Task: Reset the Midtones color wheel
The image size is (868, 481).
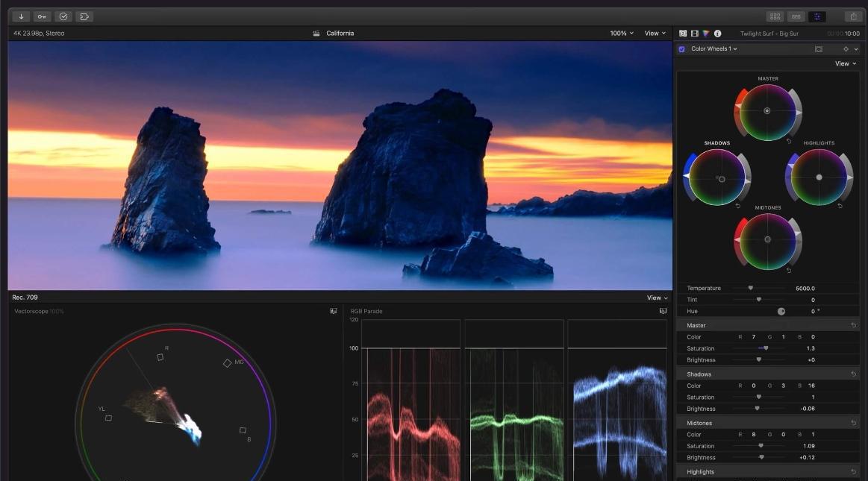Action: [789, 271]
